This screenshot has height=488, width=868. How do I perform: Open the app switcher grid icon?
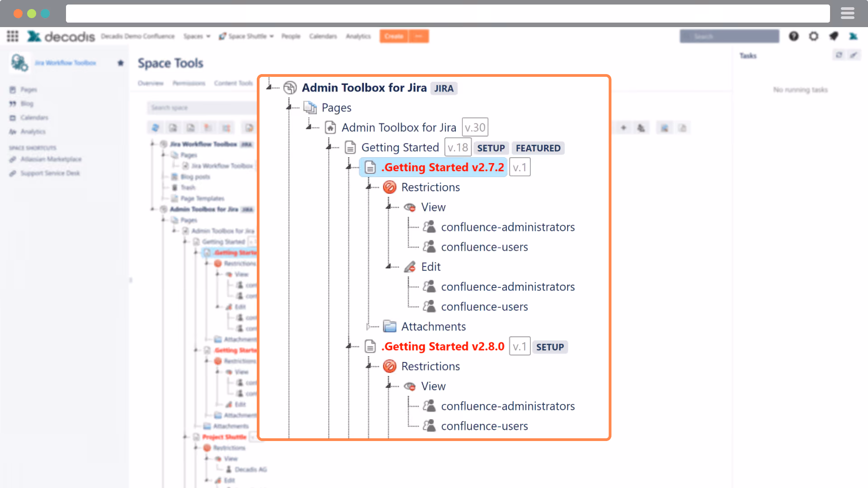13,36
